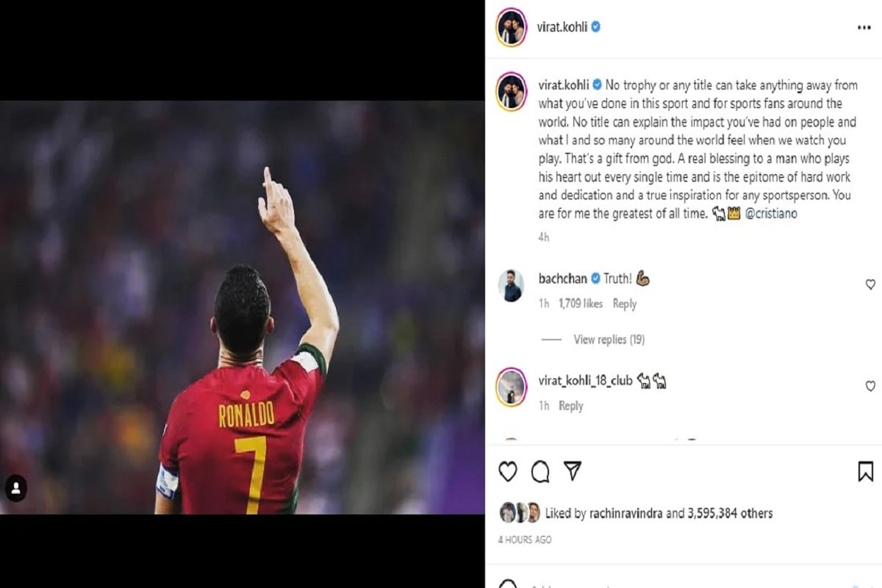Like the virat_kohli_18_club comment heart

tap(870, 386)
